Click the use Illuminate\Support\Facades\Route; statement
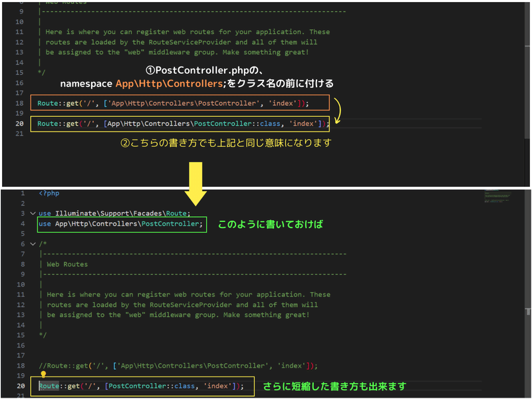 click(114, 213)
